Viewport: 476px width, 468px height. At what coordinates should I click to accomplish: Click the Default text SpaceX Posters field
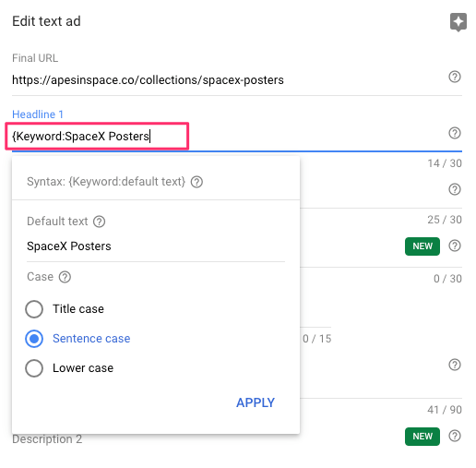click(x=156, y=246)
